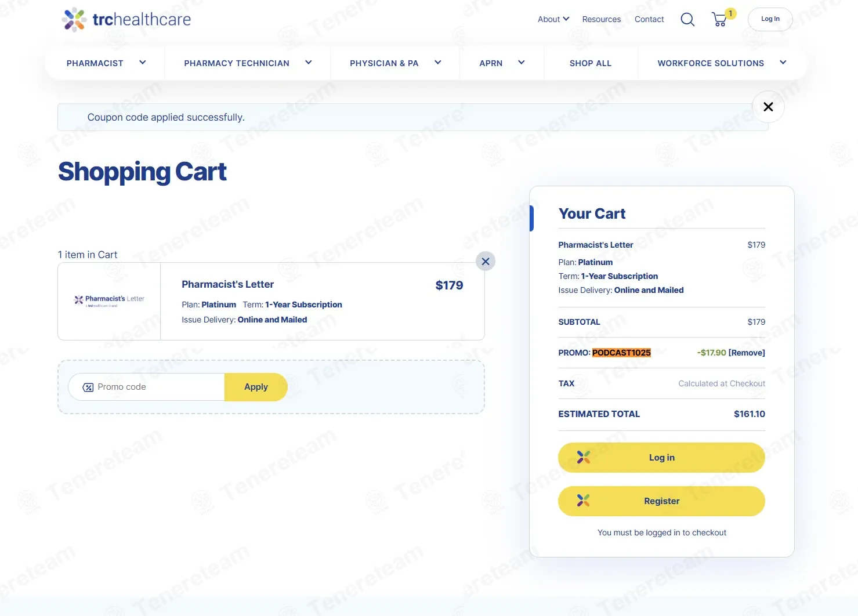Apply the promo code

pos(256,387)
